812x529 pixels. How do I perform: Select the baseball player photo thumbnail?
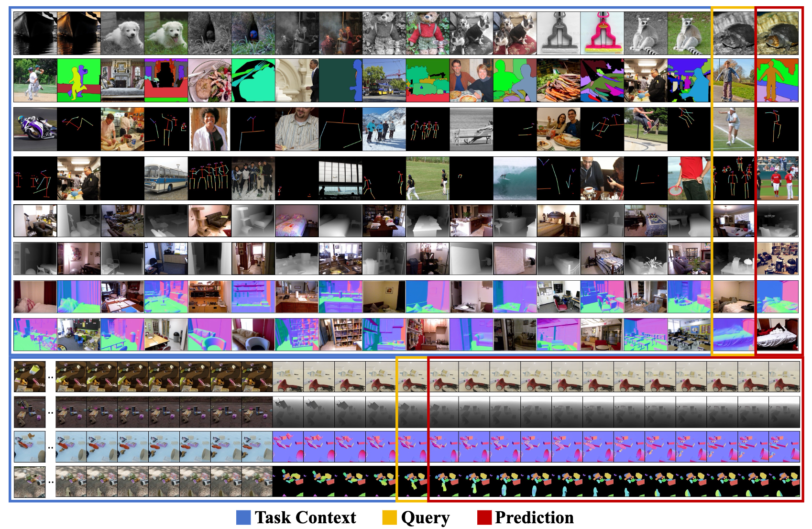[35, 80]
